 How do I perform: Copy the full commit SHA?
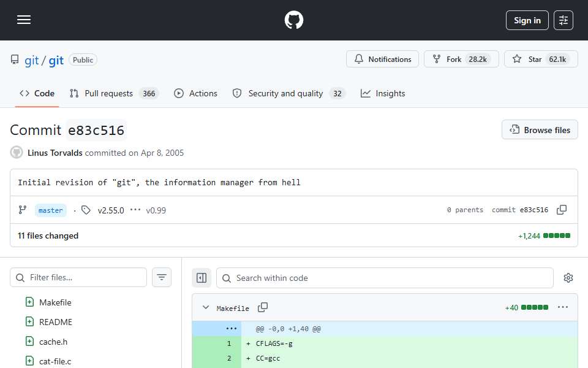562,210
